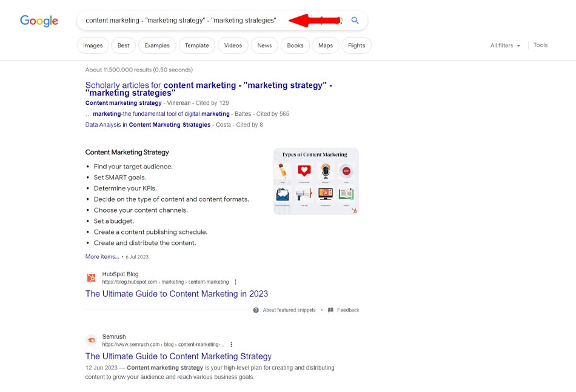Select the Template filter chip
Viewport: 576px width, 392px height.
click(197, 45)
